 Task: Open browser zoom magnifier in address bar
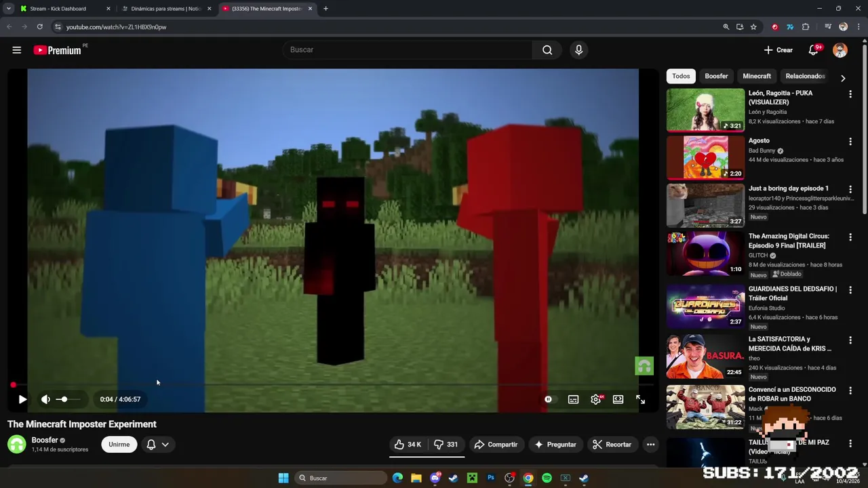click(726, 27)
